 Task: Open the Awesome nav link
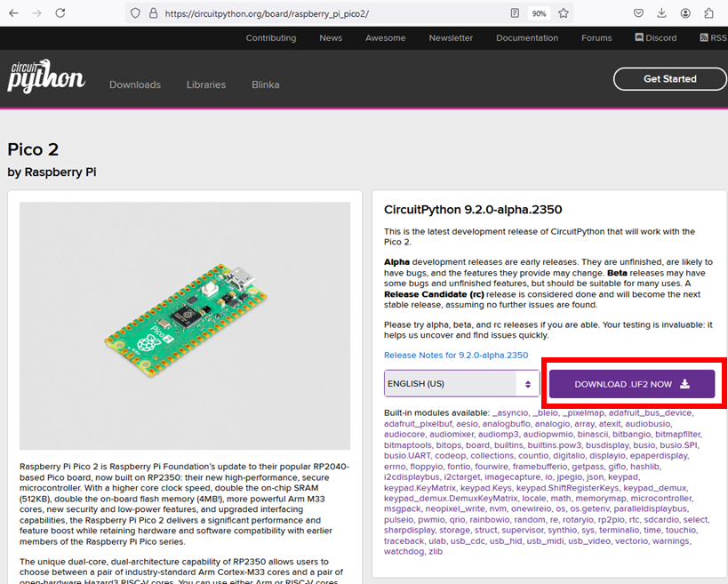pyautogui.click(x=386, y=38)
